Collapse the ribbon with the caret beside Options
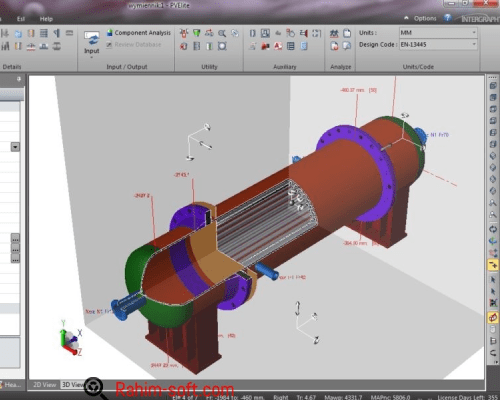The width and height of the screenshot is (500, 400). (x=406, y=18)
